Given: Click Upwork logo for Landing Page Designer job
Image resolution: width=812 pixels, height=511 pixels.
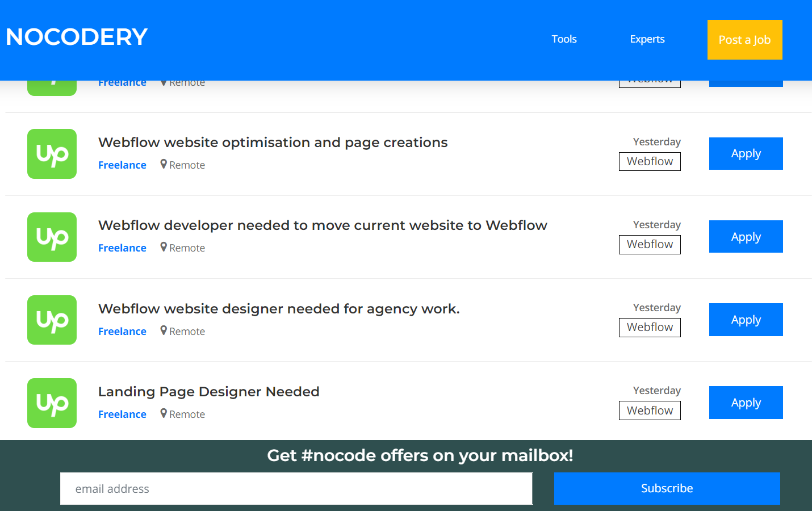Looking at the screenshot, I should click(52, 403).
